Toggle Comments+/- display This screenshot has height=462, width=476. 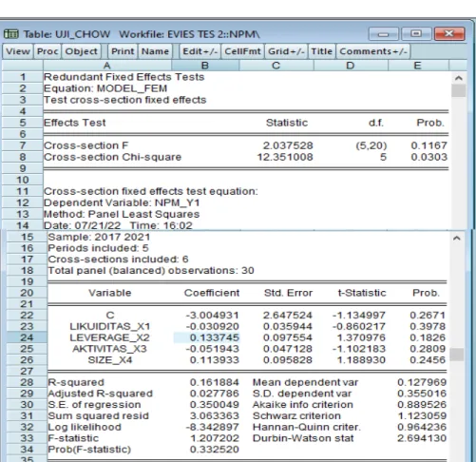pyautogui.click(x=373, y=51)
